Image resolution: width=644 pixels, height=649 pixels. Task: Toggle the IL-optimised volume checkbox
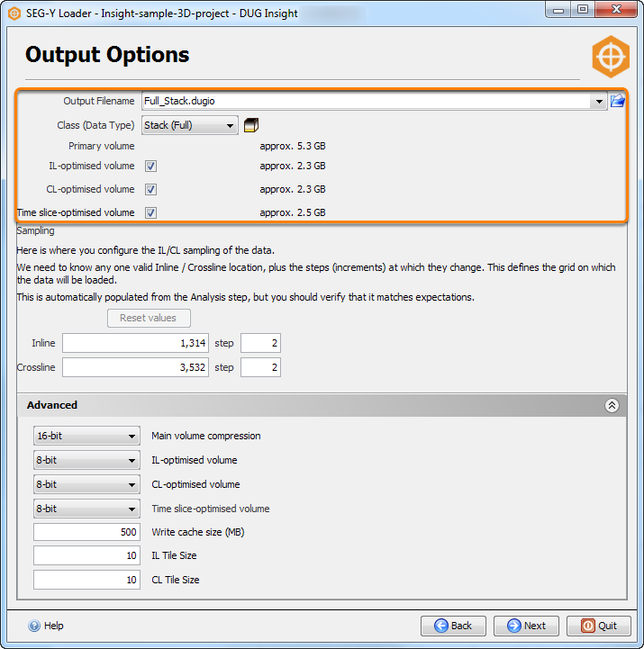[x=150, y=166]
